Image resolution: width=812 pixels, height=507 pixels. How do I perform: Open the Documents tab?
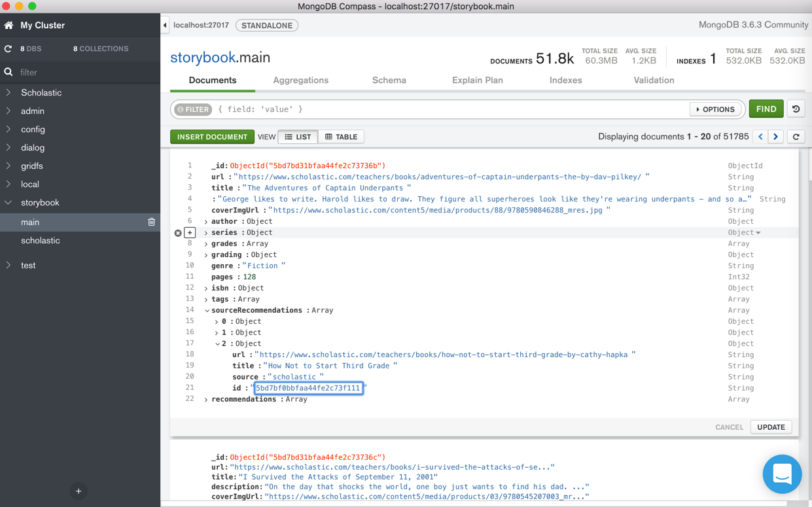point(213,80)
